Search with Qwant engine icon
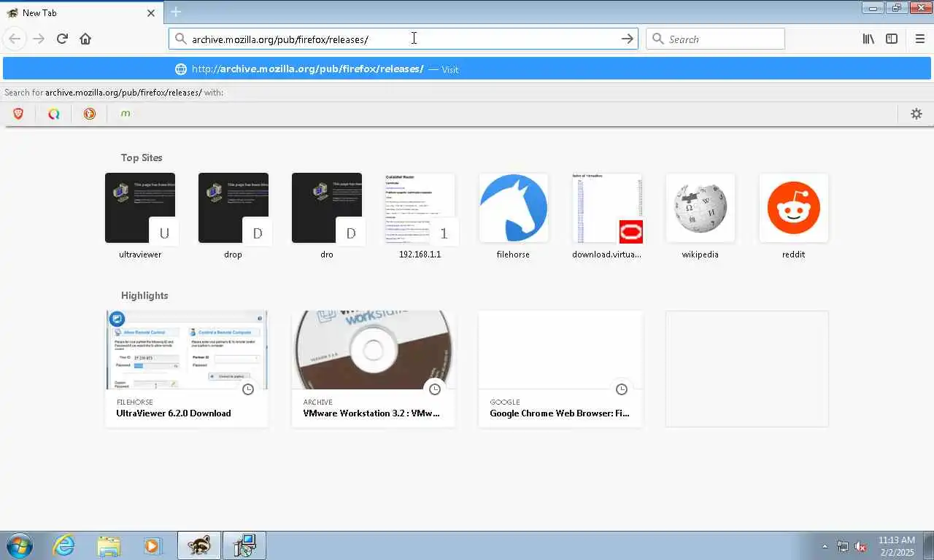 coord(54,114)
